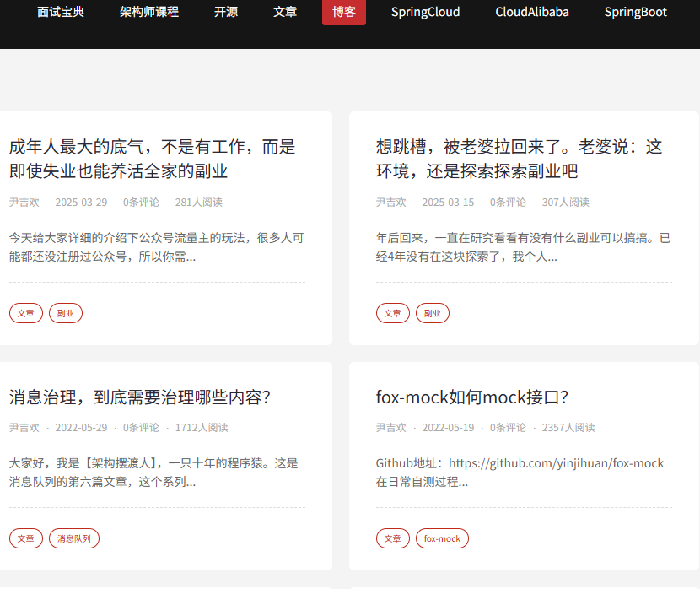Click 文章 tag under 想跳槽 card
700x589 pixels.
tap(393, 313)
